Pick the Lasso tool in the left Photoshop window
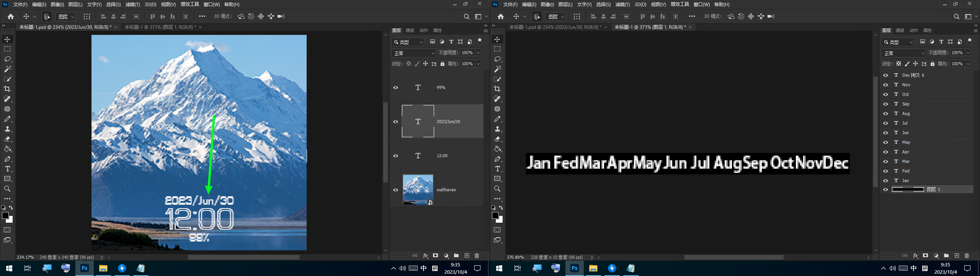This screenshot has width=980, height=276. [x=7, y=59]
